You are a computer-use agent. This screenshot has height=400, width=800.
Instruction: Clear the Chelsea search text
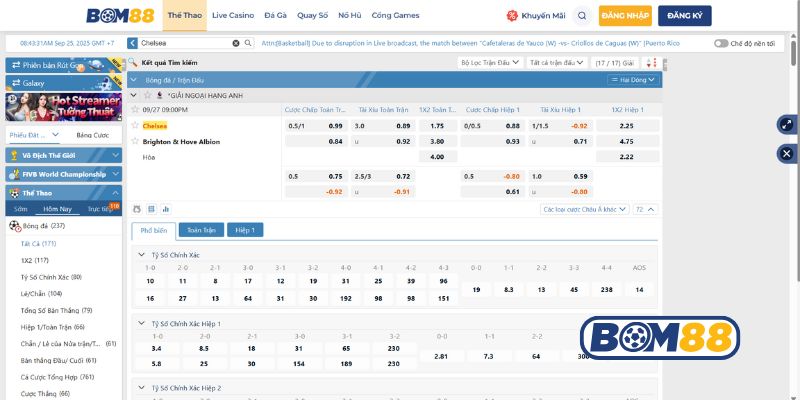coord(236,43)
